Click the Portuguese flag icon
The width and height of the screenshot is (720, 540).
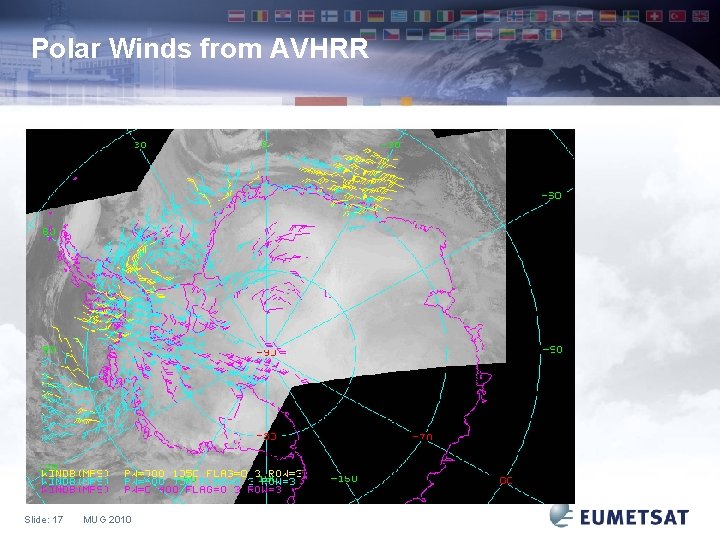point(538,17)
